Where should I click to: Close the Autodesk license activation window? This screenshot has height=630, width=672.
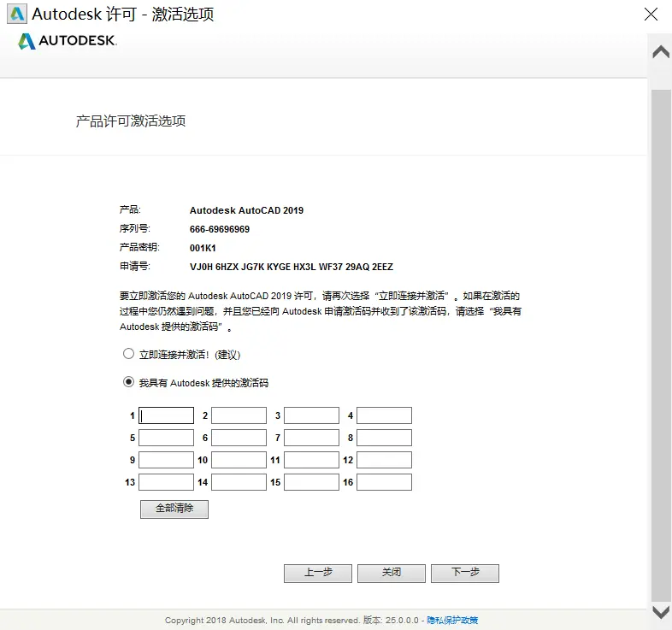coord(651,15)
